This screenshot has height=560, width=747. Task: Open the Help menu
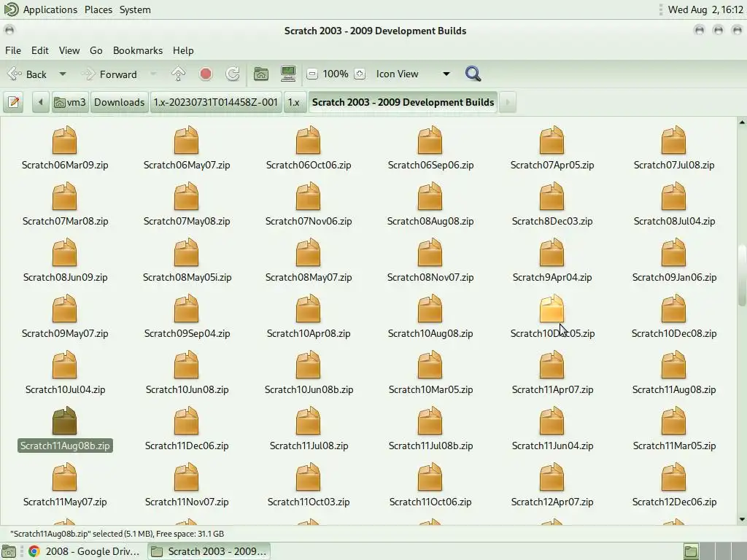183,50
